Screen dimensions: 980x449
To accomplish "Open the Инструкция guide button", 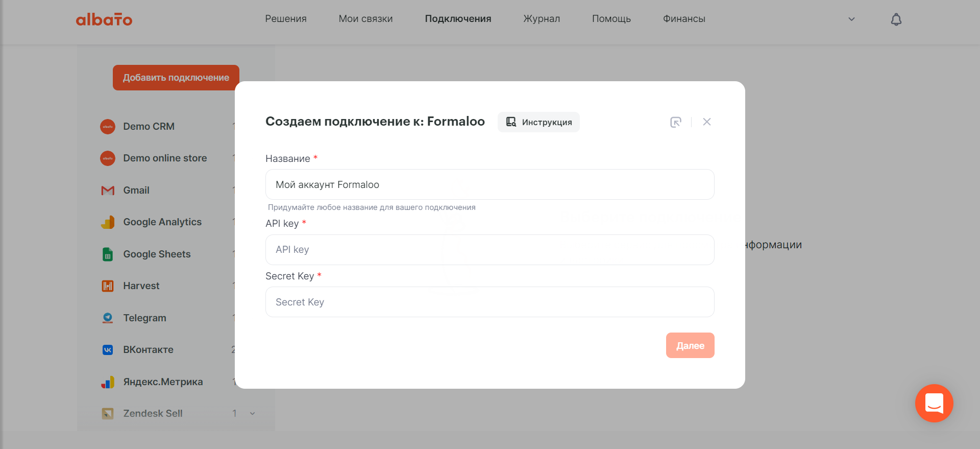I will click(x=538, y=122).
